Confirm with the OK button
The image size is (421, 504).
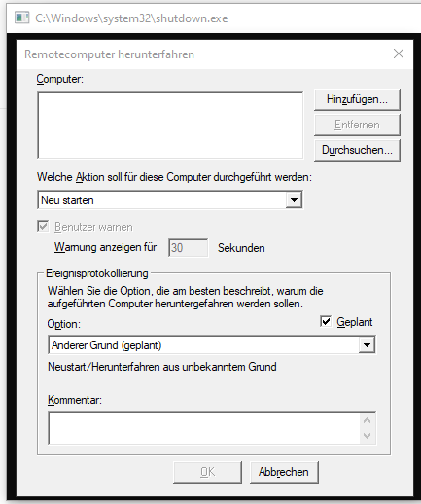pos(207,472)
